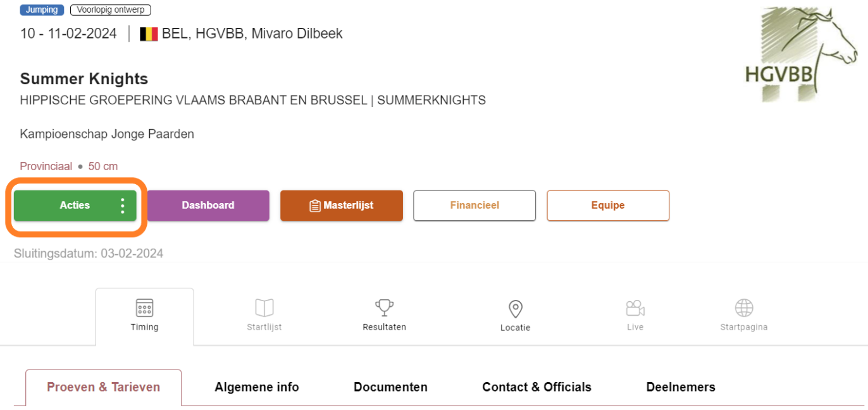The image size is (868, 410).
Task: Click the clipboard icon on Masterlijst
Action: point(314,206)
